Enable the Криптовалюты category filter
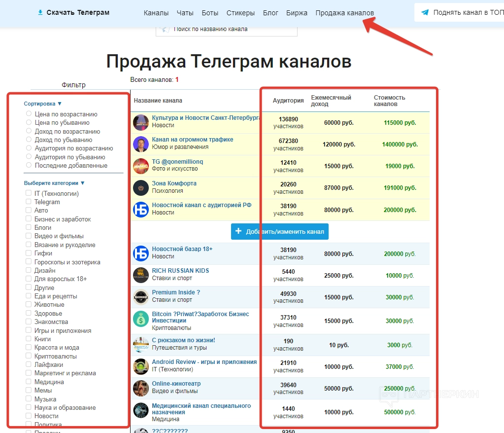 [28, 356]
